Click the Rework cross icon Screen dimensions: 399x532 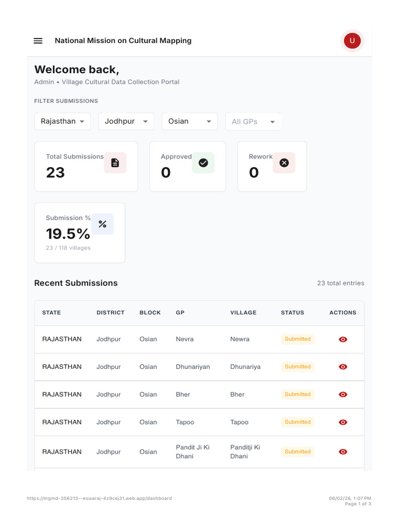[284, 163]
